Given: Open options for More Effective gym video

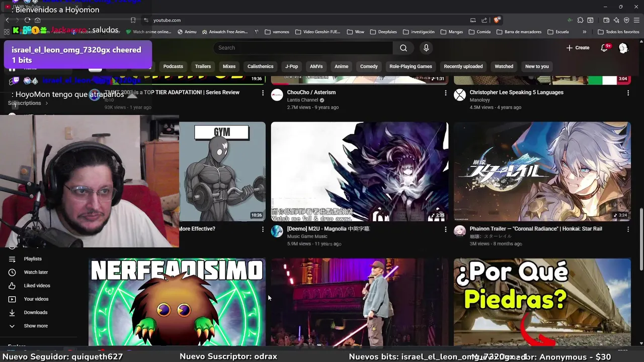Looking at the screenshot, I should (x=263, y=229).
